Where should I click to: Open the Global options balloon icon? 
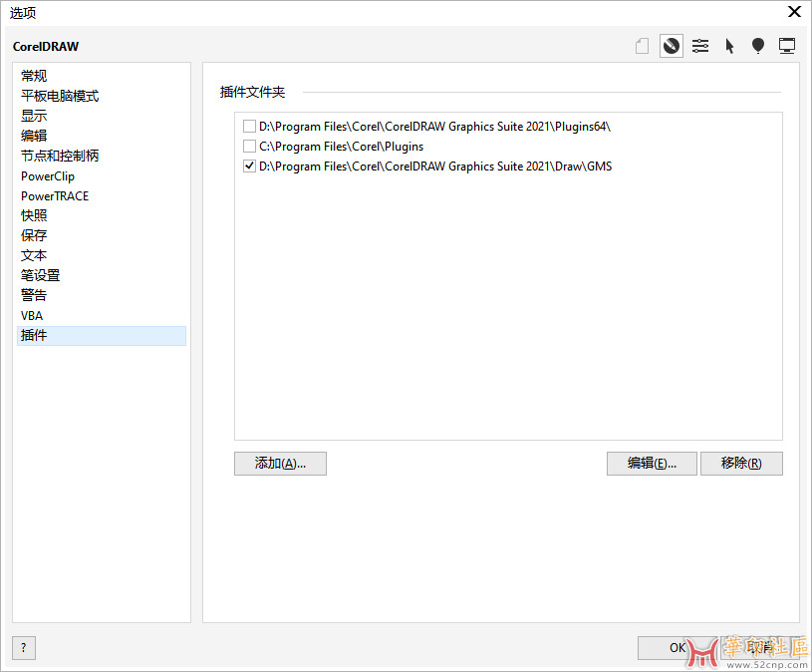click(x=758, y=46)
